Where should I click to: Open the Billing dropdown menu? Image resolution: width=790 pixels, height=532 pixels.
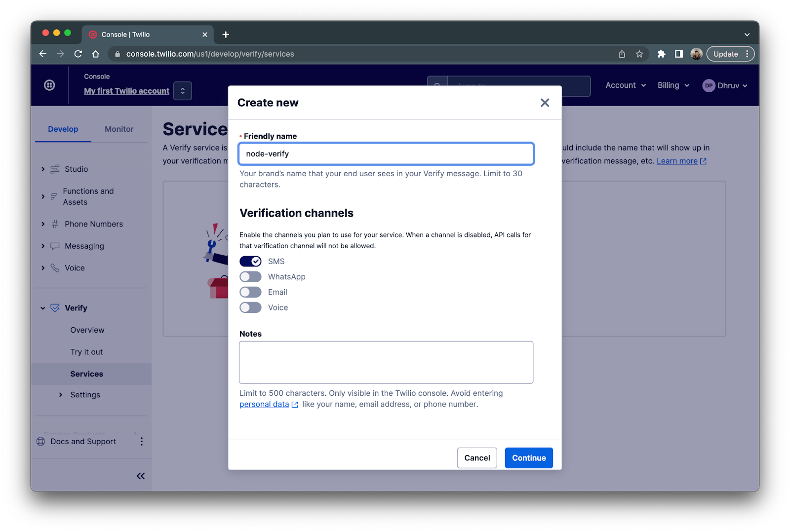(673, 85)
